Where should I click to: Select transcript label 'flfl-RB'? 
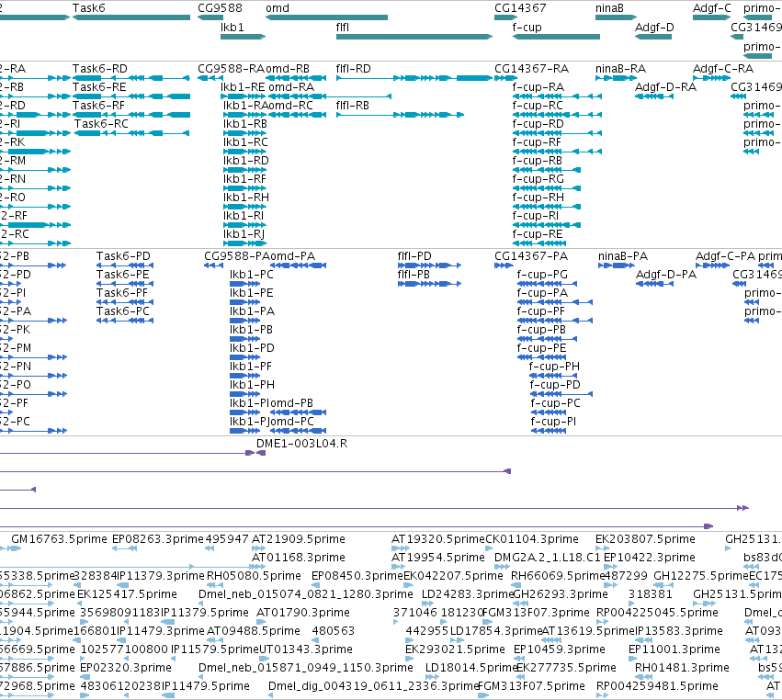point(353,106)
